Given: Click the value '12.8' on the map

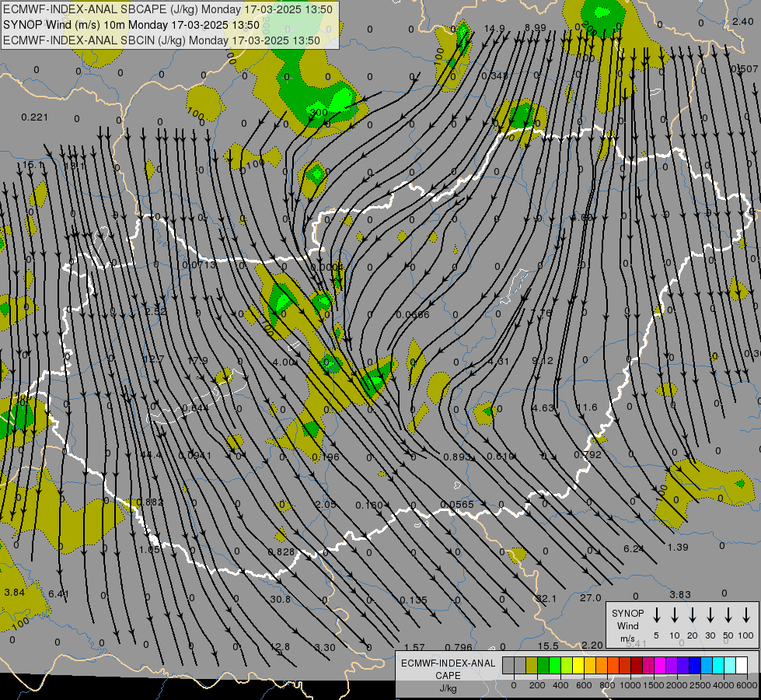Looking at the screenshot, I should (280, 646).
